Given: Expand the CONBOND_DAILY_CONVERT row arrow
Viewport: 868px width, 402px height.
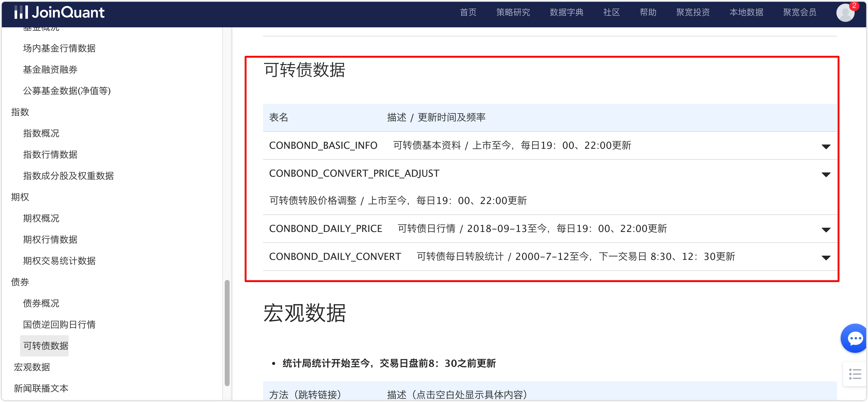Looking at the screenshot, I should pyautogui.click(x=825, y=257).
